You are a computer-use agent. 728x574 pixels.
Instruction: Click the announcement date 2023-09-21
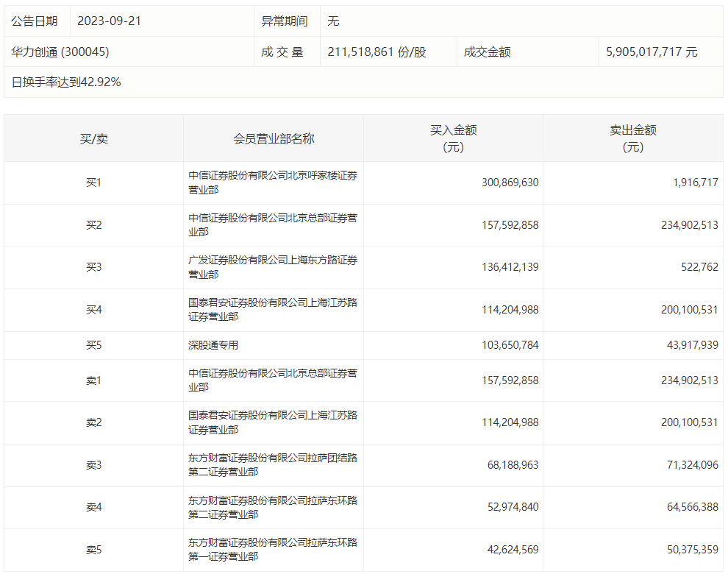109,21
